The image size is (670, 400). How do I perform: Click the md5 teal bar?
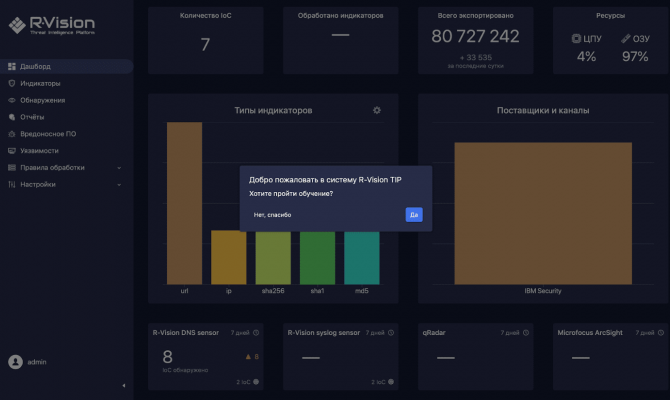click(x=361, y=258)
